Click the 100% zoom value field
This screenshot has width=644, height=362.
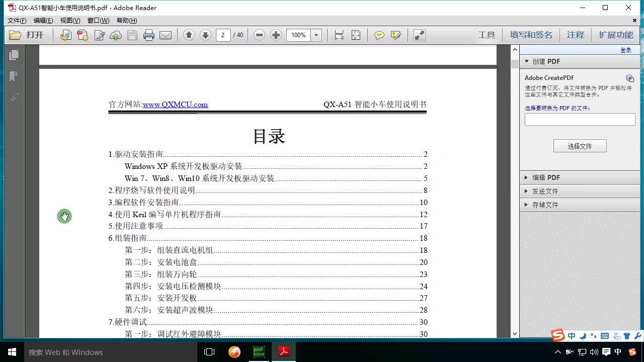pos(299,35)
